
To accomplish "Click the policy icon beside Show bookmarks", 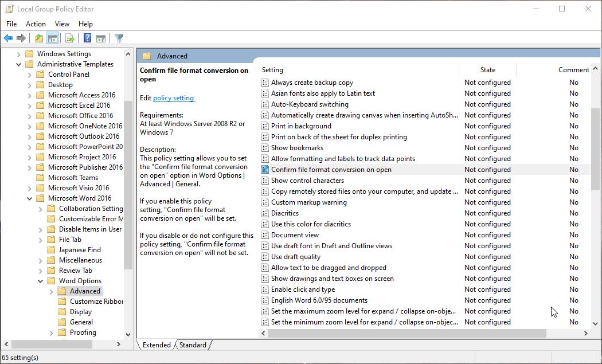I will coord(265,148).
